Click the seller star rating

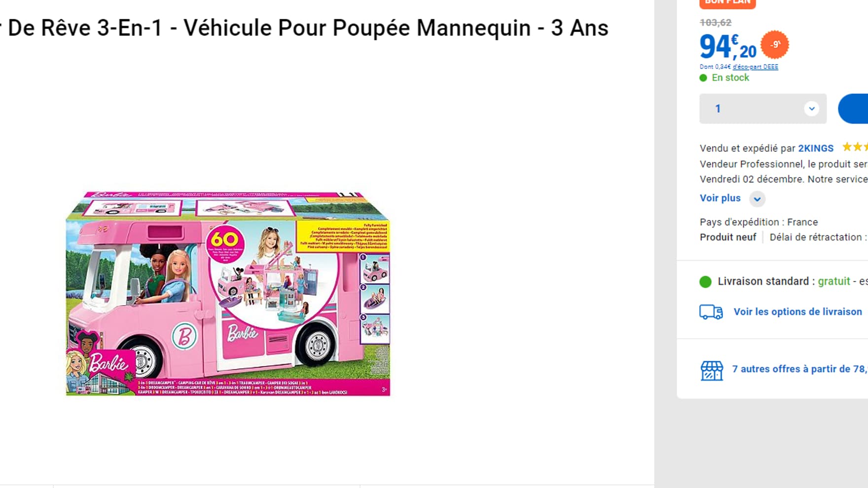(x=856, y=147)
